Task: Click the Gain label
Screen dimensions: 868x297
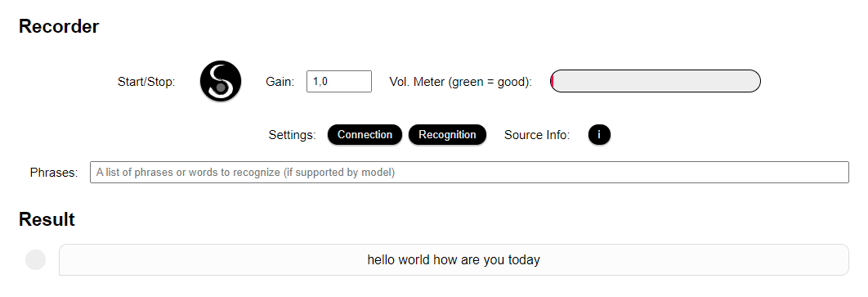Action: click(x=280, y=82)
